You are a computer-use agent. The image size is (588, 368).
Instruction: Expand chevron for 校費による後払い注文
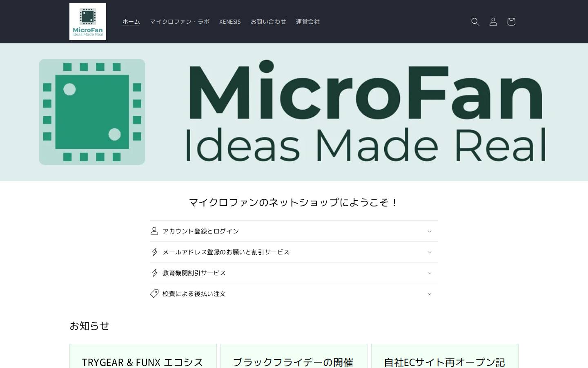pyautogui.click(x=429, y=294)
